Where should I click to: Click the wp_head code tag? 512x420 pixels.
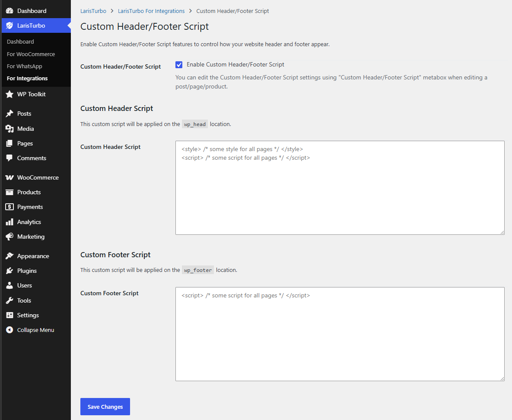tap(195, 124)
